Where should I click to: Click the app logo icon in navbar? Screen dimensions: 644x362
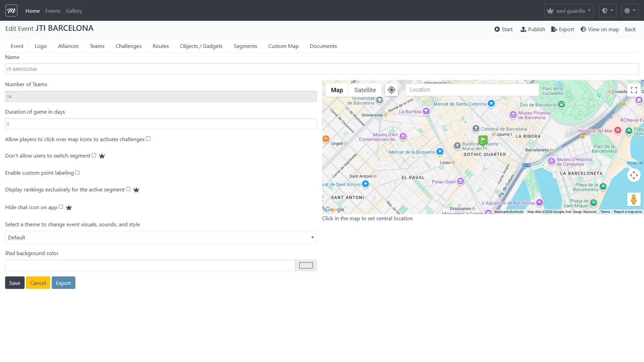coord(11,11)
